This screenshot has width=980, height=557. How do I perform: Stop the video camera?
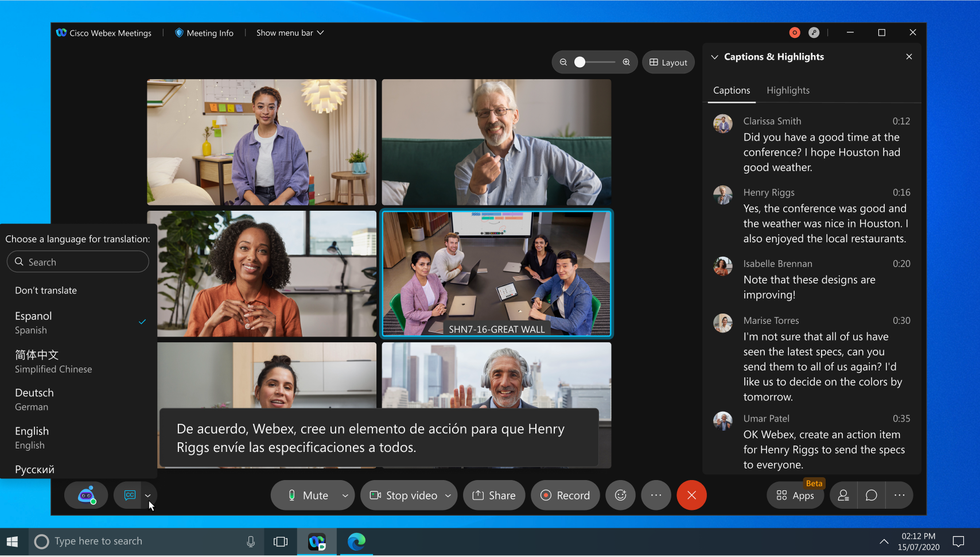point(403,495)
